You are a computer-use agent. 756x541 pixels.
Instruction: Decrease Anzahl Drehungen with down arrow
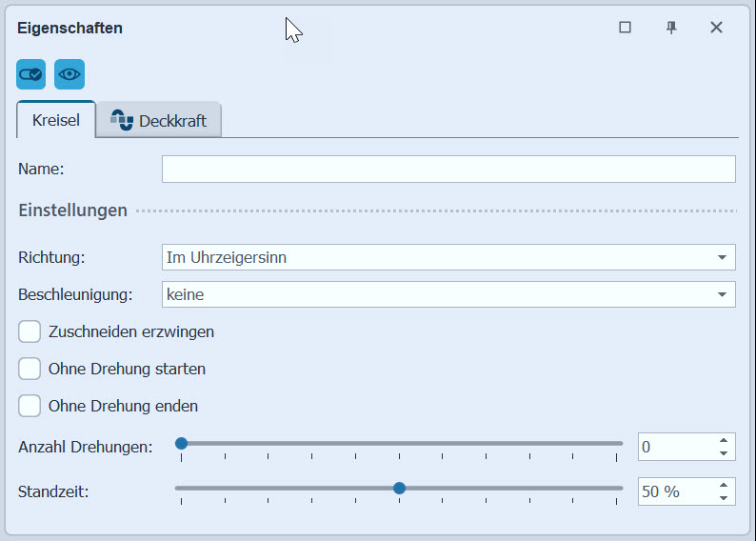click(724, 453)
